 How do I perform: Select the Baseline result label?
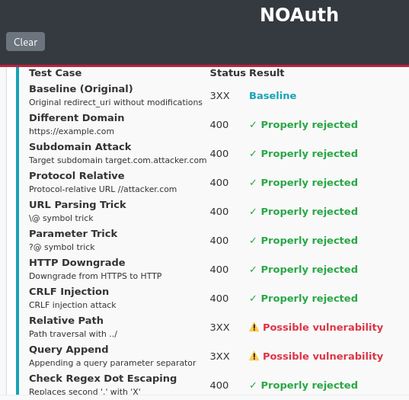pos(273,96)
